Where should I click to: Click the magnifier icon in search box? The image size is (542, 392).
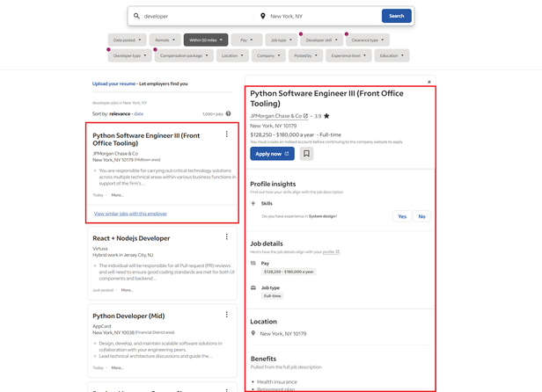(136, 16)
